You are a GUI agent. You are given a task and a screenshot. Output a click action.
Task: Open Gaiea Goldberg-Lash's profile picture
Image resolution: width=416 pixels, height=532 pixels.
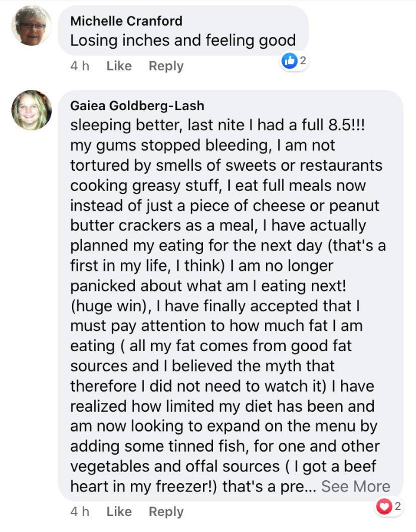click(32, 110)
